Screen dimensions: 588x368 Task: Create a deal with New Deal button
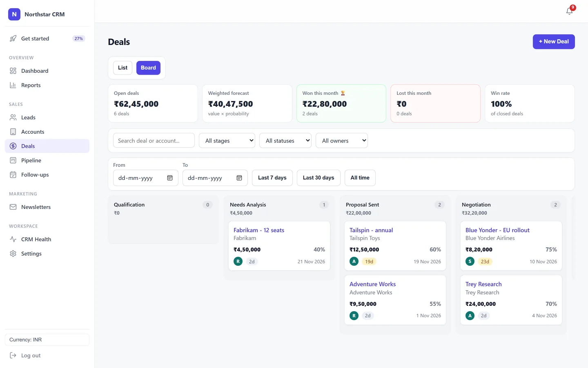point(554,42)
